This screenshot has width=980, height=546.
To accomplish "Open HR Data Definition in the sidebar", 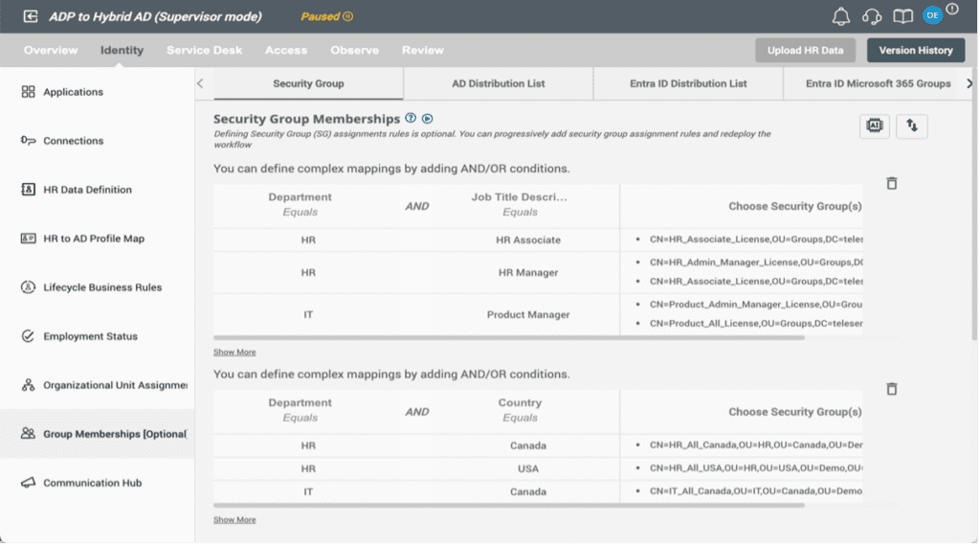I will click(87, 190).
